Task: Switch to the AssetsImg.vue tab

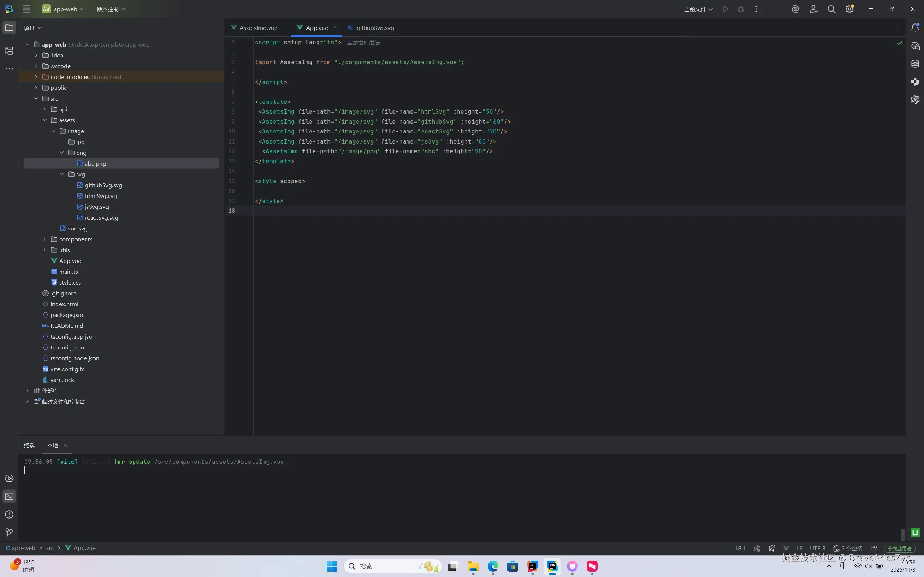Action: [258, 28]
